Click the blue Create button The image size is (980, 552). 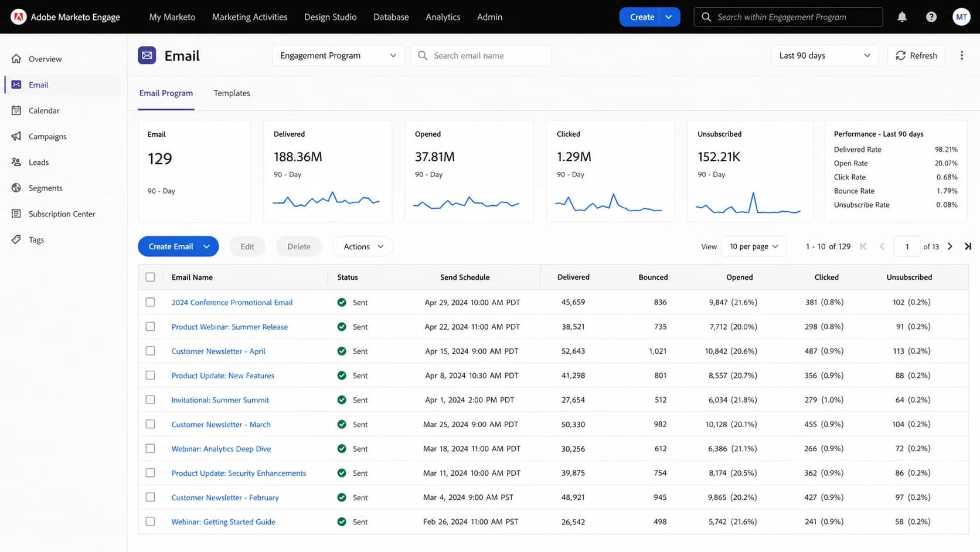click(642, 17)
